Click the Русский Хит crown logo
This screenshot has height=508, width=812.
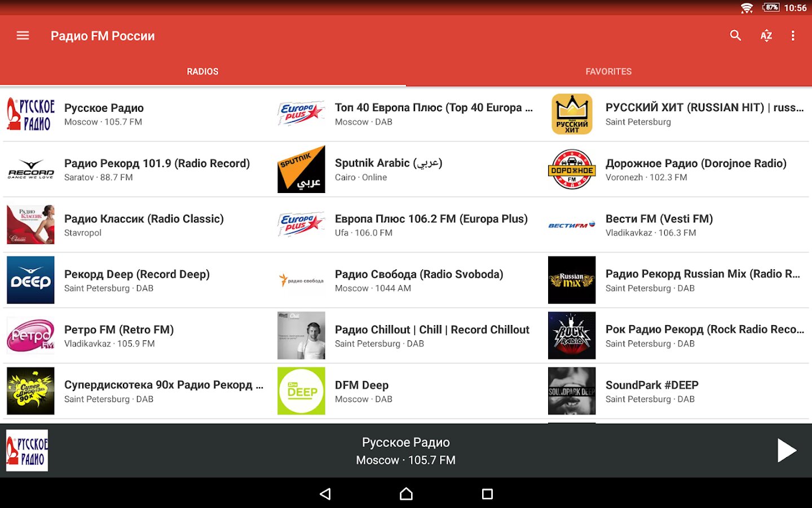572,114
